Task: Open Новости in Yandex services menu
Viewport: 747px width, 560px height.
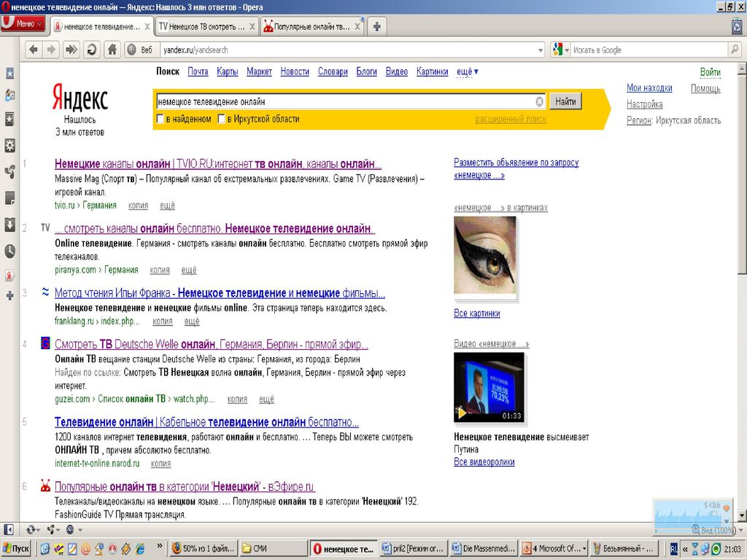Action: click(295, 71)
